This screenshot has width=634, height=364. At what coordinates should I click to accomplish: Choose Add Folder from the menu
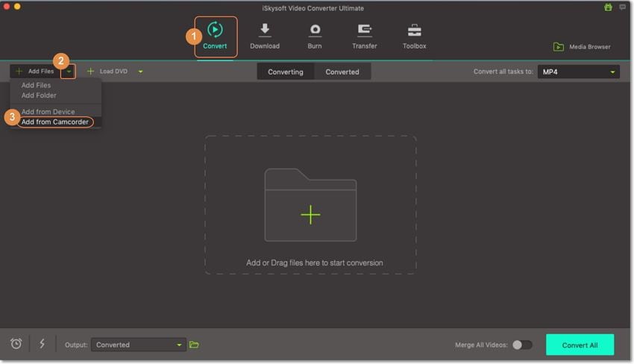point(39,95)
